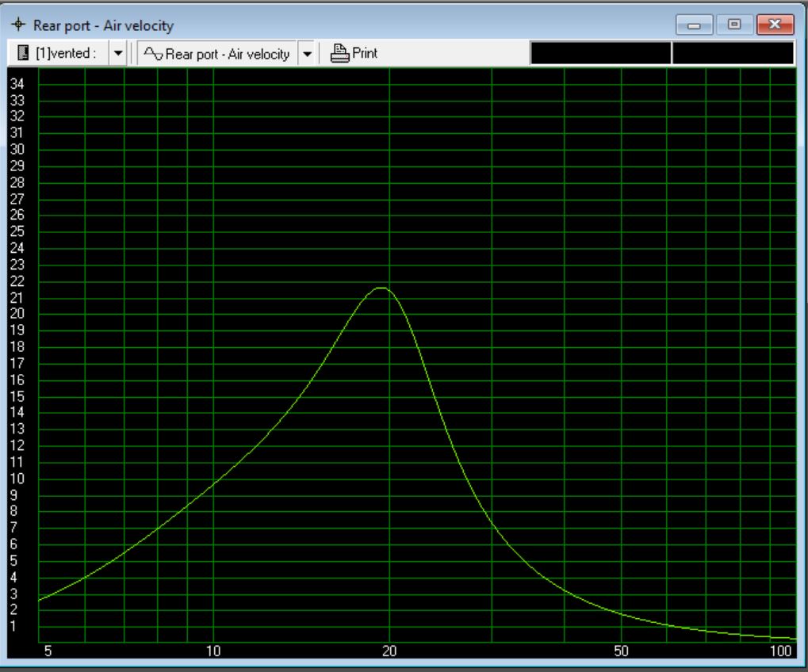Click the printer icon in toolbar
The image size is (808, 672).
(339, 53)
